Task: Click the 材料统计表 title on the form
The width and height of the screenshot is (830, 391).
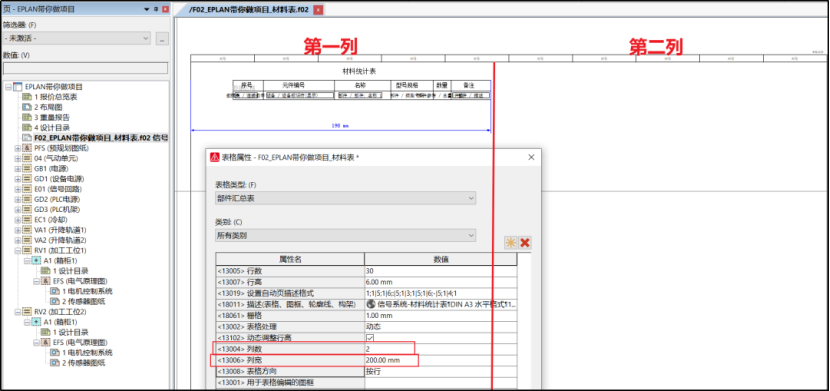Action: click(x=359, y=71)
